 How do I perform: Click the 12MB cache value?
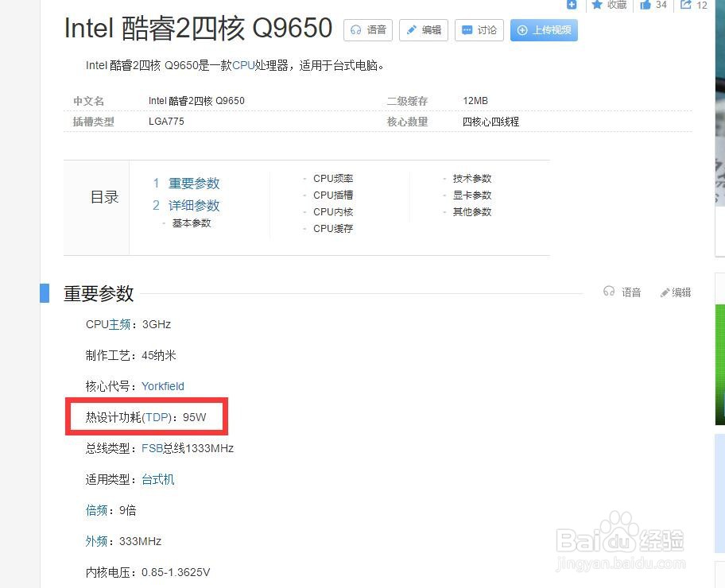click(x=475, y=101)
